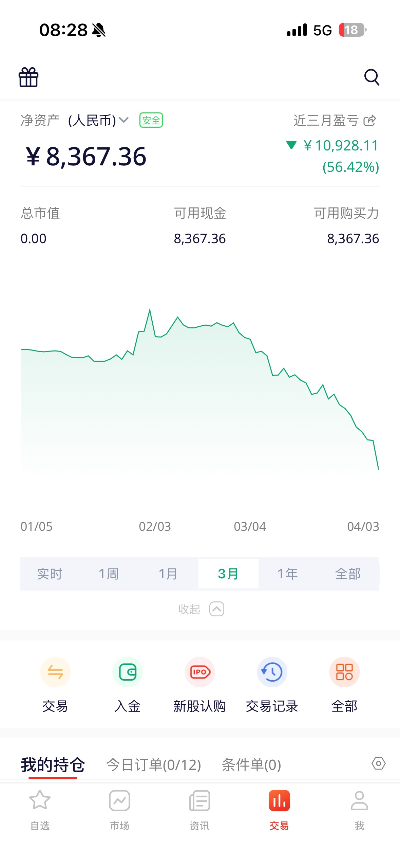Screen dimensions: 400x868
Task: Open holdings settings hexagon icon
Action: [378, 764]
